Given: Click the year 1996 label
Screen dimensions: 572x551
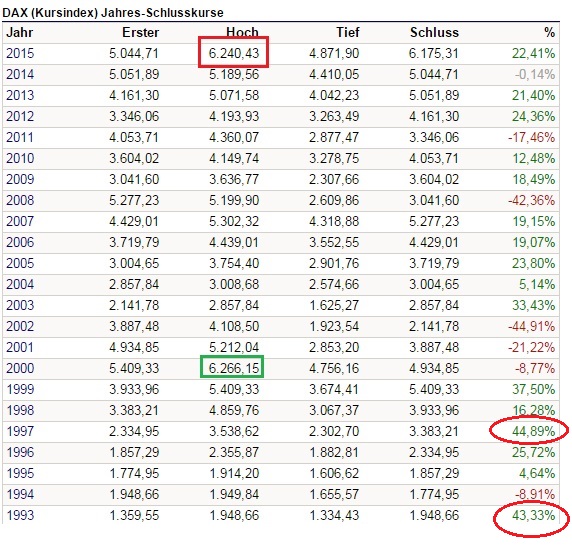Looking at the screenshot, I should pyautogui.click(x=20, y=452).
